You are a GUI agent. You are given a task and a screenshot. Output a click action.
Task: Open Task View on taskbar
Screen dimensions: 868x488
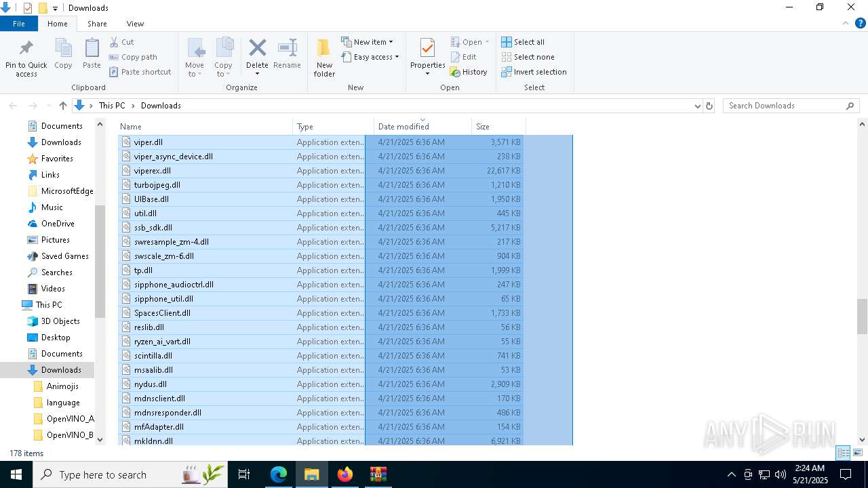pyautogui.click(x=244, y=474)
